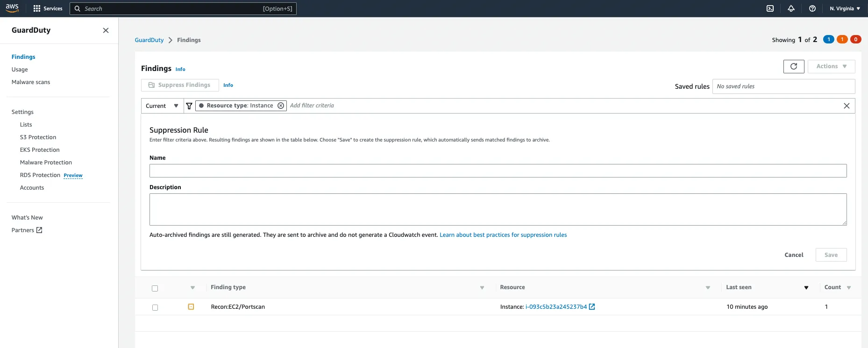Viewport: 868px width, 348px height.
Task: Click the AWS logo home icon
Action: coord(12,8)
